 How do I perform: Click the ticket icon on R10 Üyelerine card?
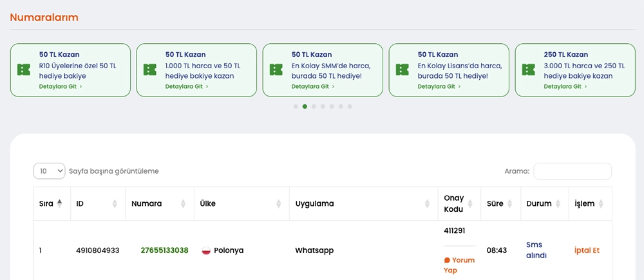point(24,70)
